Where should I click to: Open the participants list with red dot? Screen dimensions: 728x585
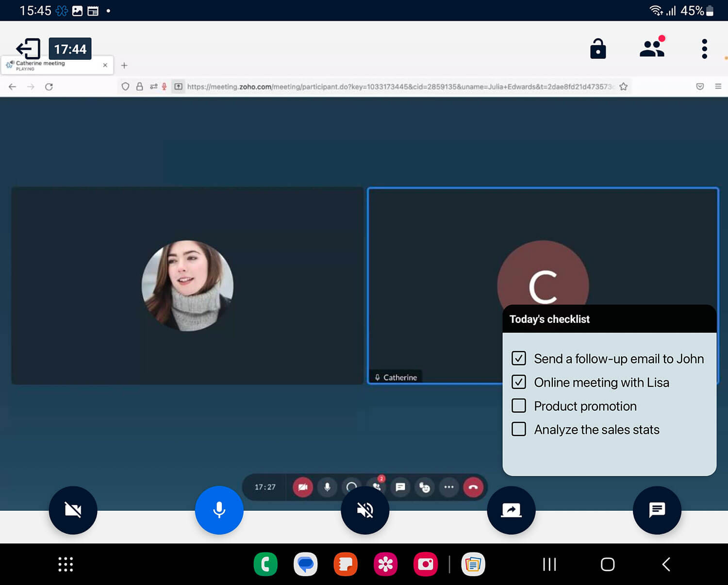(652, 48)
